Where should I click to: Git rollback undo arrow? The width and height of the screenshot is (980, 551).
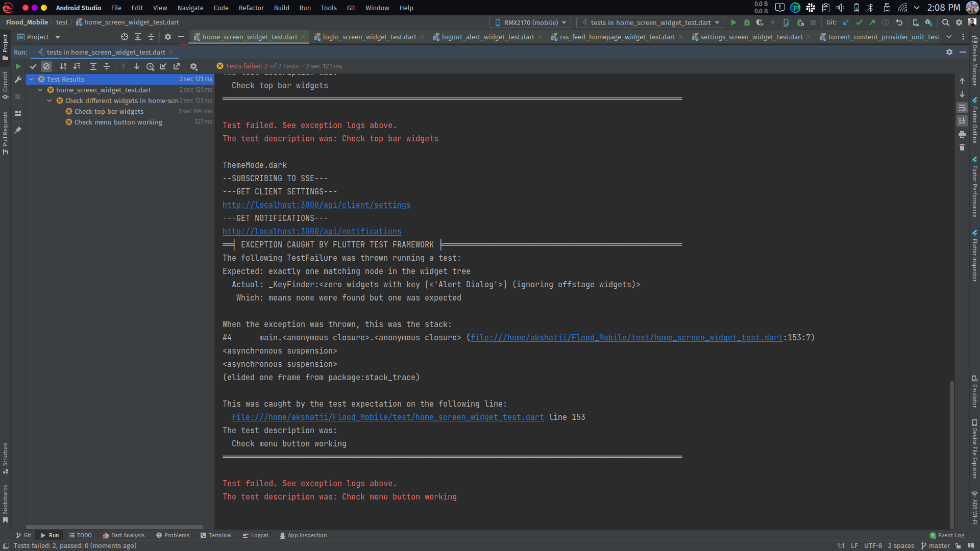pos(899,22)
